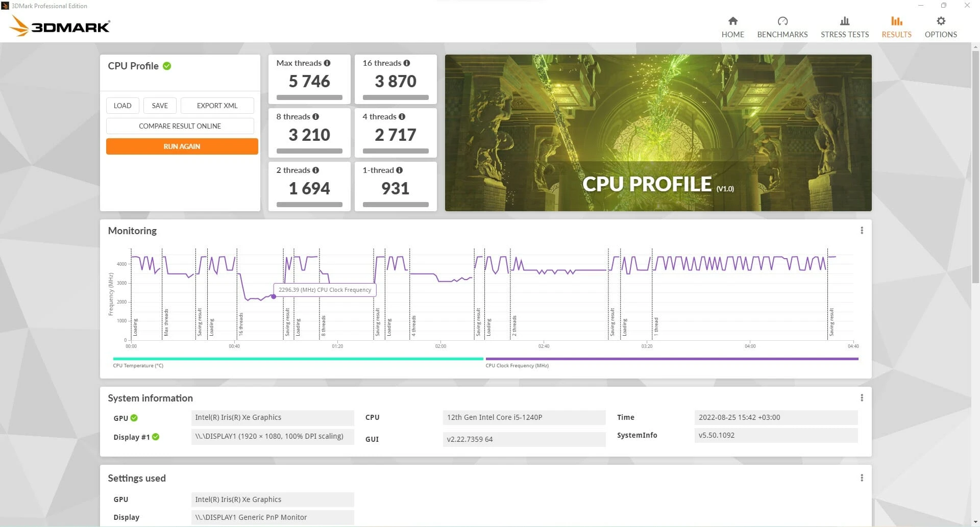Screen dimensions: 980x527
Task: Click green check next to GPU label
Action: tap(134, 418)
